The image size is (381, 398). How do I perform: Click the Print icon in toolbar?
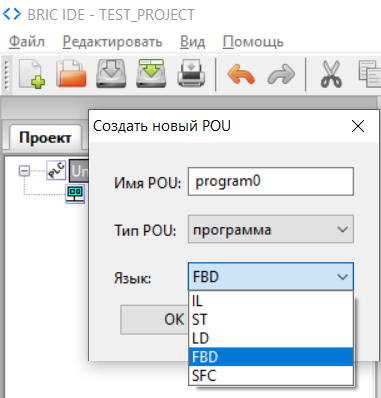191,74
